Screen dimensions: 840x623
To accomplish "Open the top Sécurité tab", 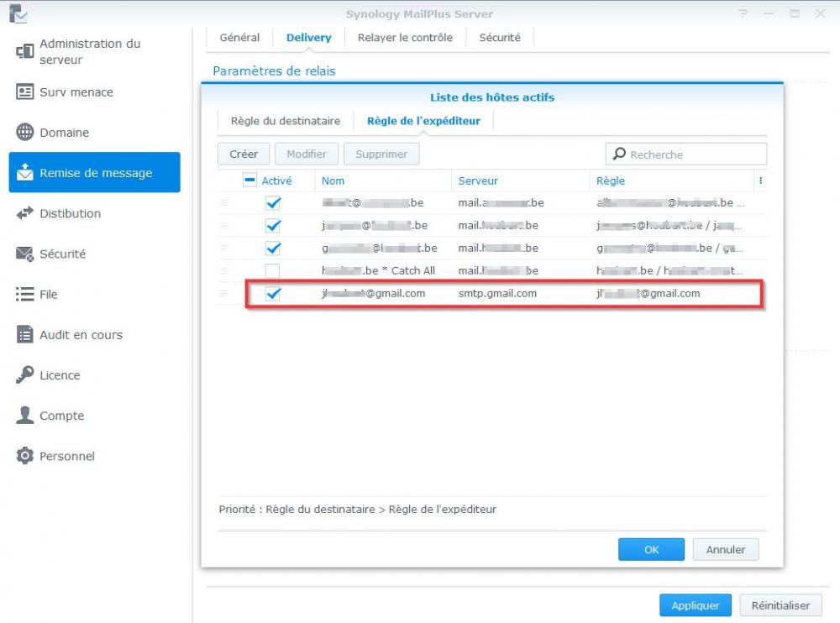I will [499, 38].
